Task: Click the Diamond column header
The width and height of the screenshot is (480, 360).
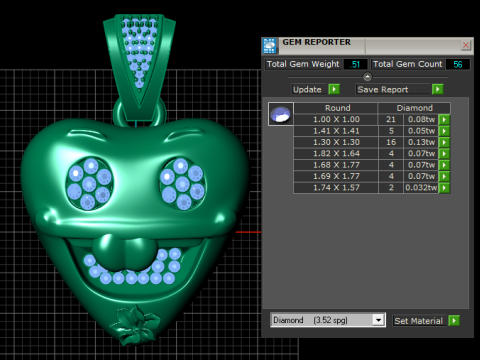Action: tap(414, 108)
